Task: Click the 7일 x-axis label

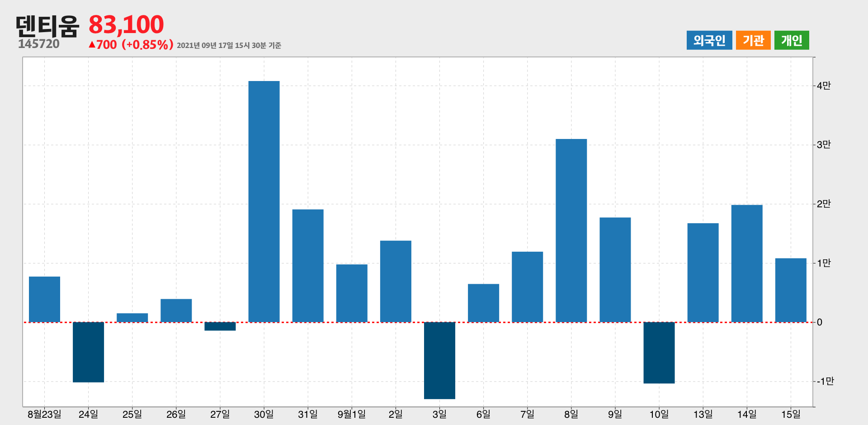Action: pyautogui.click(x=527, y=414)
